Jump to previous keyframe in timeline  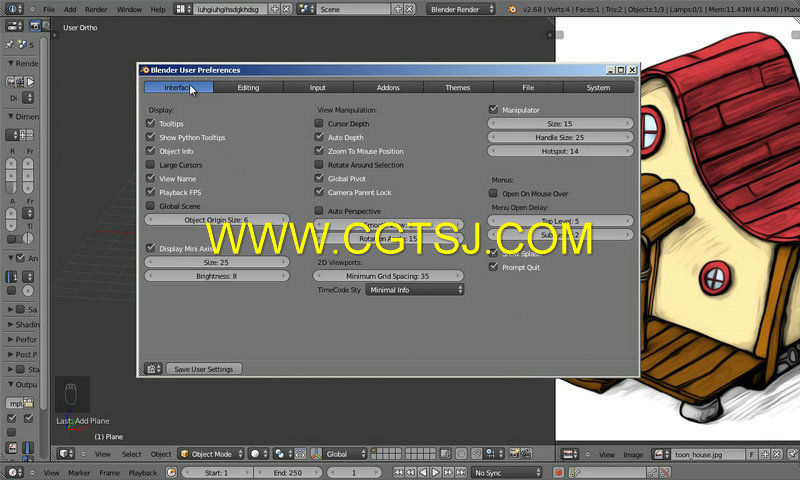pos(411,473)
